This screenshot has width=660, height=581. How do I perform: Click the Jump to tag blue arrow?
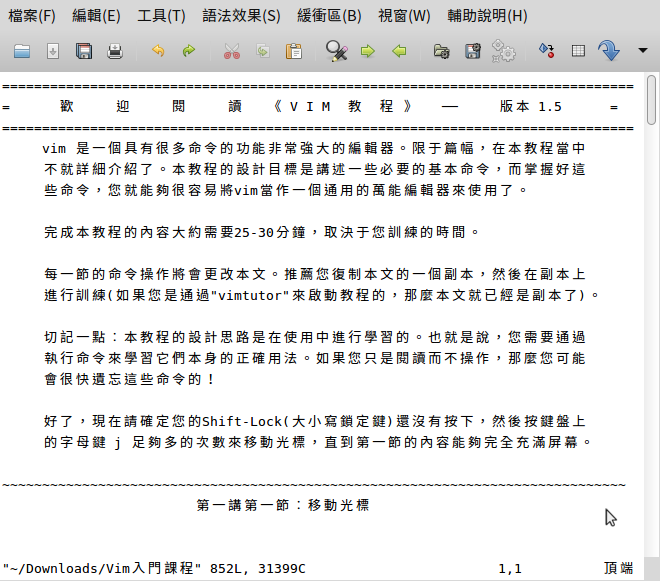(609, 51)
